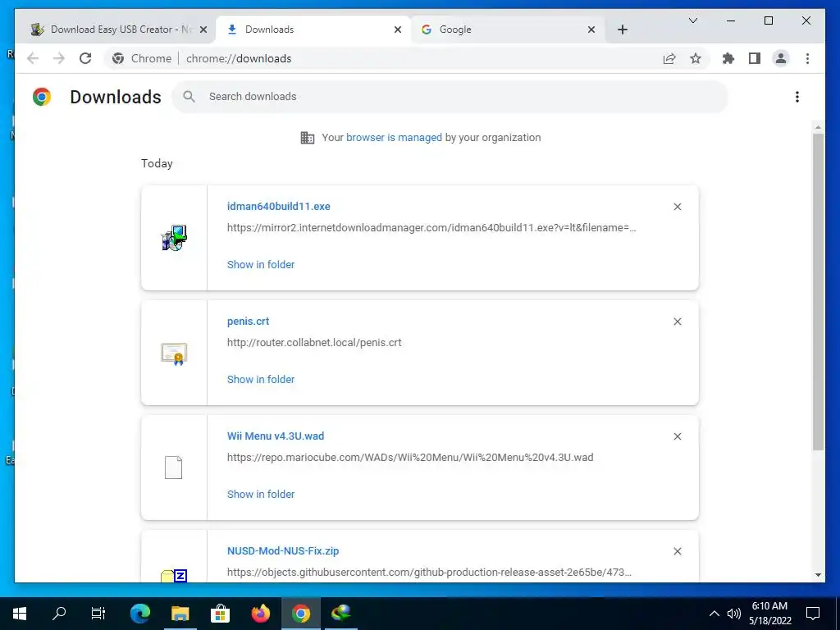The height and width of the screenshot is (630, 840).
Task: Click the Chrome site info icon in address bar
Action: point(118,58)
